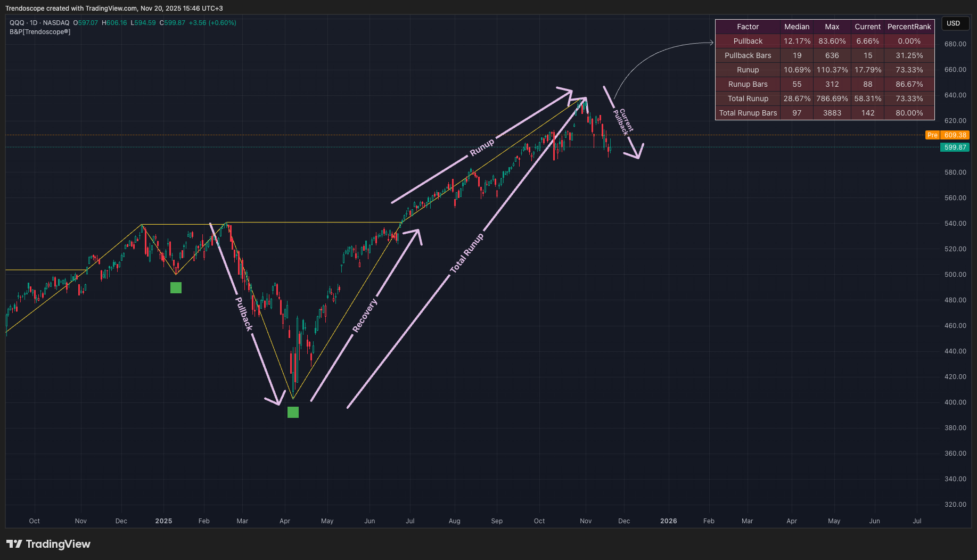
Task: Click the Sep label on time axis
Action: (497, 521)
